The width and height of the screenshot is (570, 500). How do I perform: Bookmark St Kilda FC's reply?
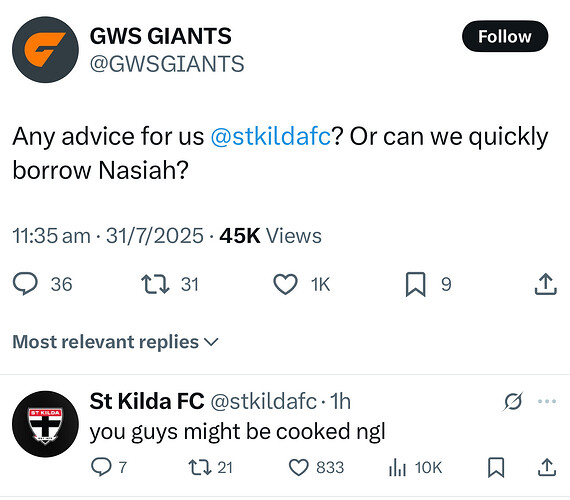[x=496, y=467]
